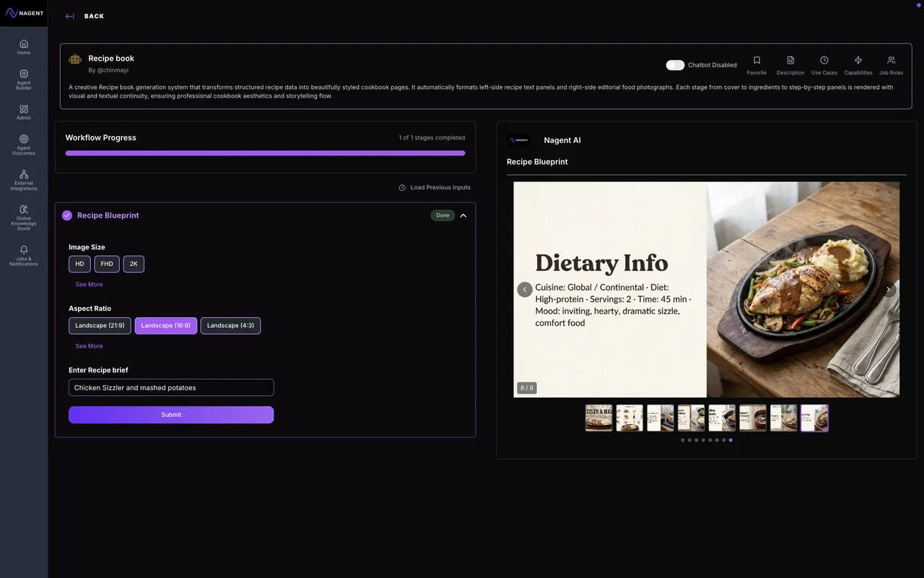The height and width of the screenshot is (578, 924).
Task: Enable the Chatbot toggle
Action: click(675, 65)
